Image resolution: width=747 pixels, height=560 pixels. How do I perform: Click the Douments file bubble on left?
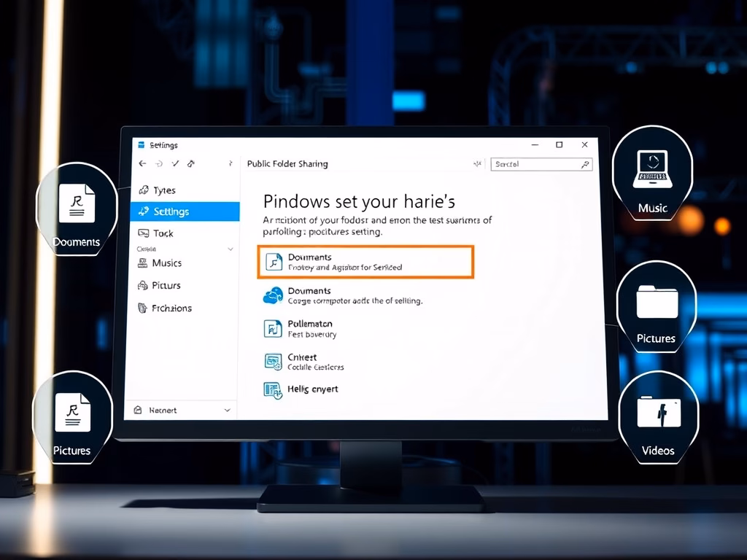(77, 208)
